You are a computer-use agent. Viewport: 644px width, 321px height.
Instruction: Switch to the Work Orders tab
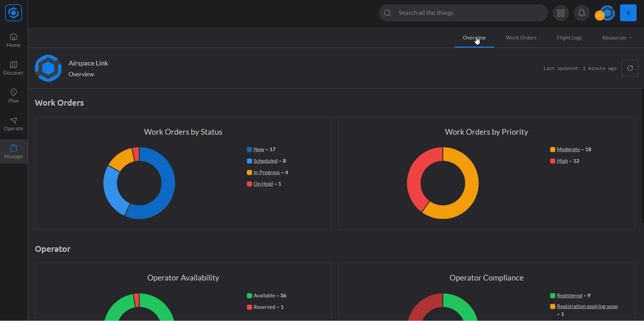pyautogui.click(x=521, y=38)
